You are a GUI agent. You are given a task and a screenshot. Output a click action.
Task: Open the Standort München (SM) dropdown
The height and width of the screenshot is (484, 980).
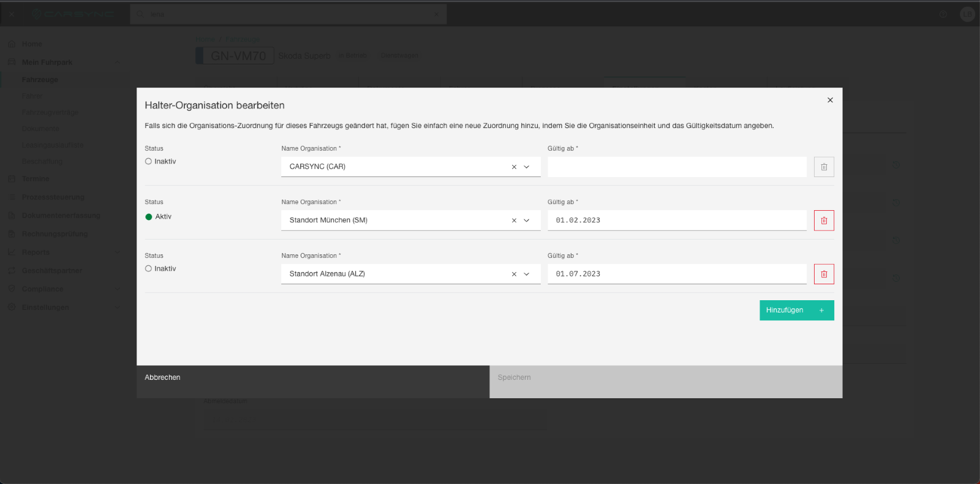click(527, 221)
